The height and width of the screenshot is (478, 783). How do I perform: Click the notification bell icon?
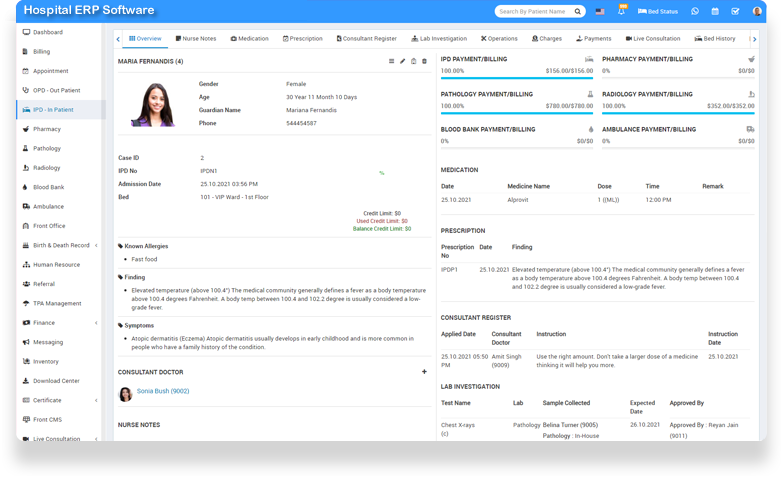pos(621,11)
